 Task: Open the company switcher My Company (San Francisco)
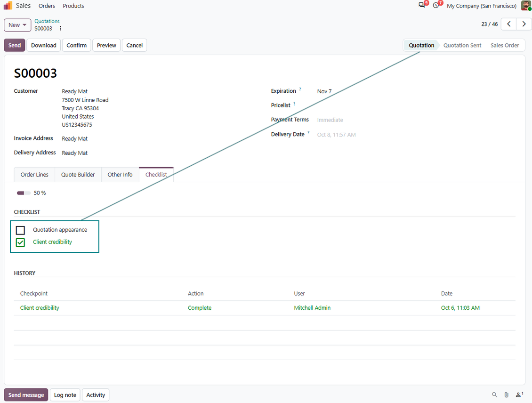482,6
